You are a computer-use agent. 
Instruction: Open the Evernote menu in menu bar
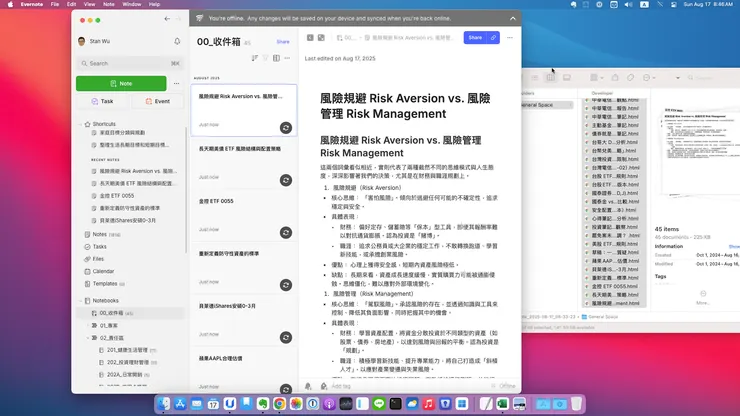pyautogui.click(x=32, y=4)
